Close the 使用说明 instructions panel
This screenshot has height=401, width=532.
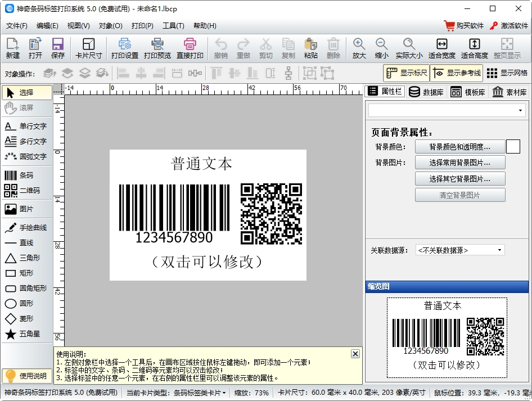coord(355,354)
